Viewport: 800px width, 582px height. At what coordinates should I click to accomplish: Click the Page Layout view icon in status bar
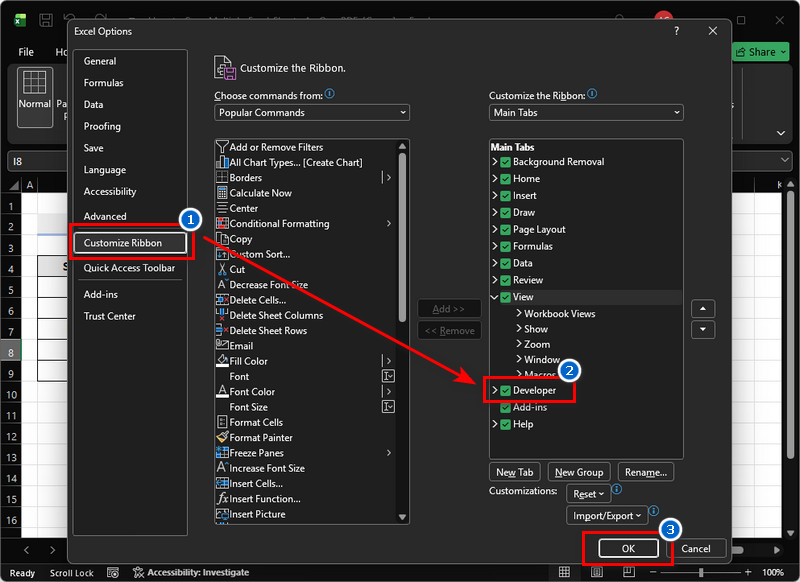click(596, 572)
